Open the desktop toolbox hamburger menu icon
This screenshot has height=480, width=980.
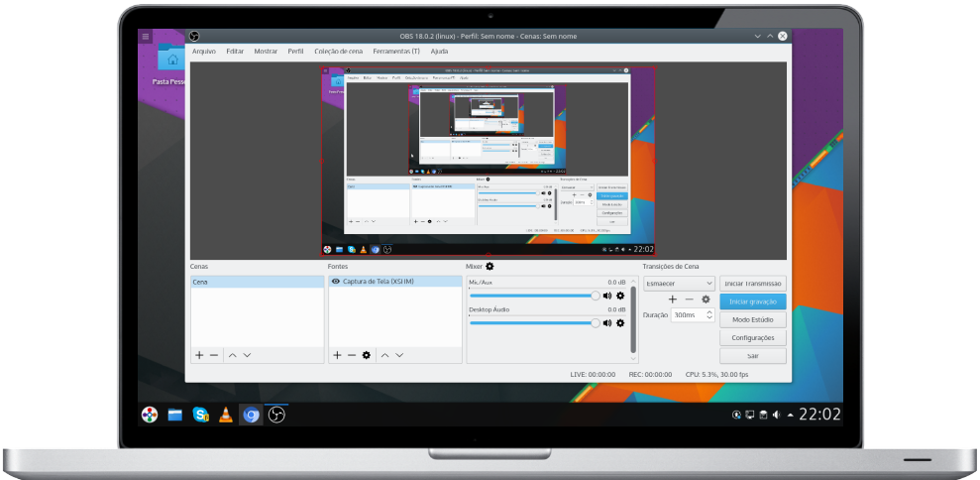[x=146, y=36]
